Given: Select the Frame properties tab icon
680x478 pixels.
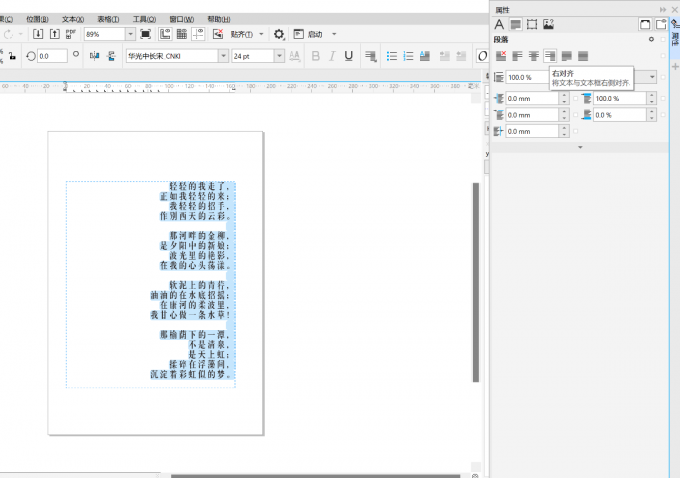Looking at the screenshot, I should point(532,24).
